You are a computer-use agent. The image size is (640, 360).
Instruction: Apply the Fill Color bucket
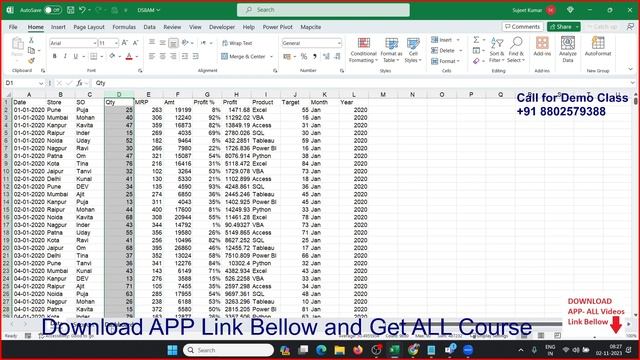[112, 56]
